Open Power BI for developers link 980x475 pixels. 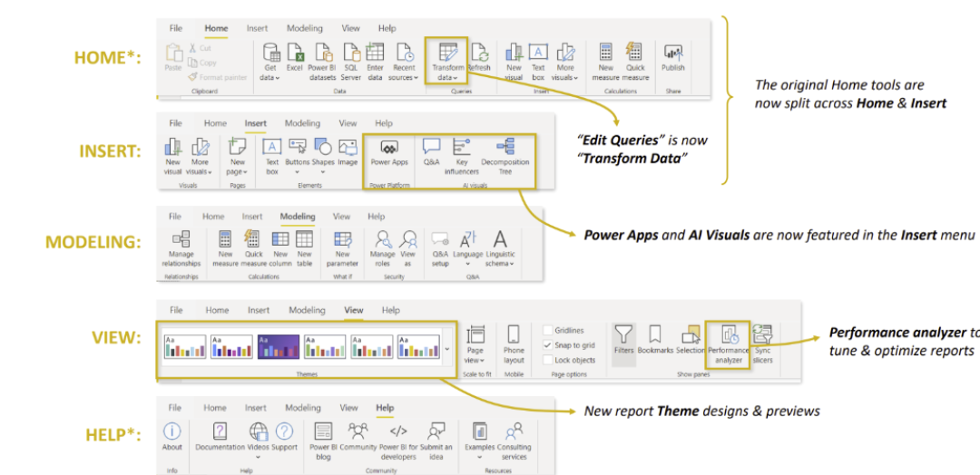click(x=397, y=441)
